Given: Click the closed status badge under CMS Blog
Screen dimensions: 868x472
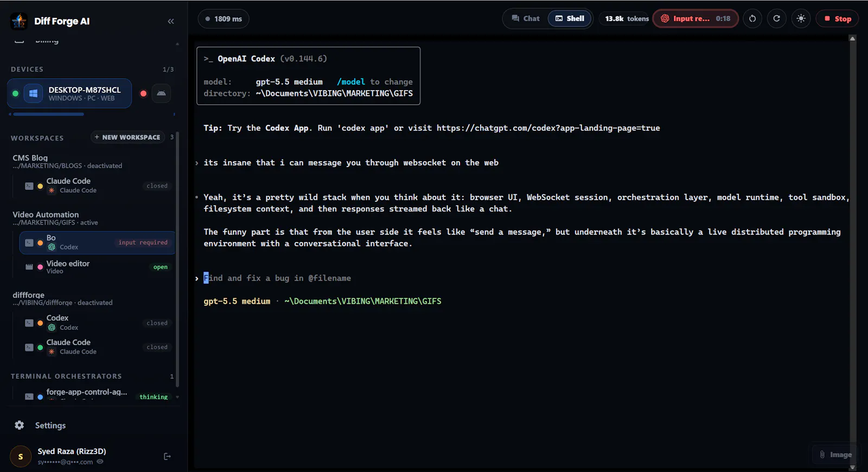Looking at the screenshot, I should pyautogui.click(x=157, y=186).
